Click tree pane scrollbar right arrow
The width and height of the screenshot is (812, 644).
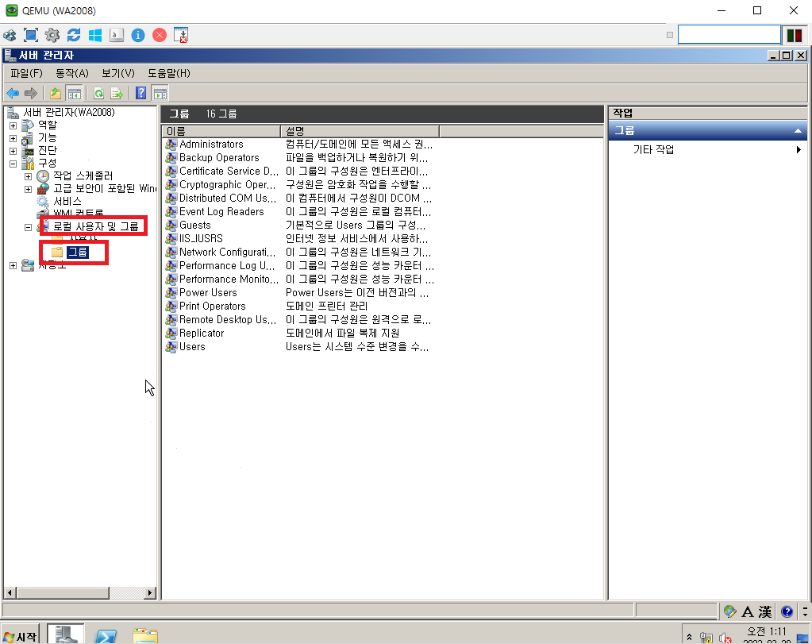pos(150,592)
